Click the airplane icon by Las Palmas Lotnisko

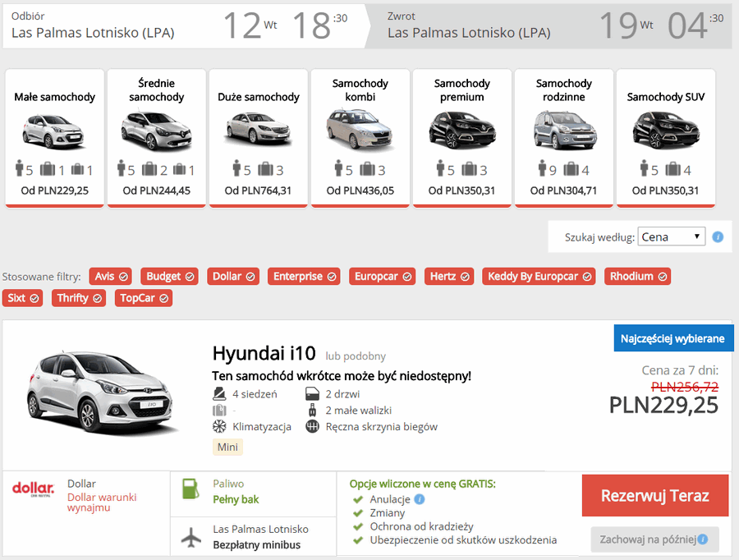click(x=190, y=537)
